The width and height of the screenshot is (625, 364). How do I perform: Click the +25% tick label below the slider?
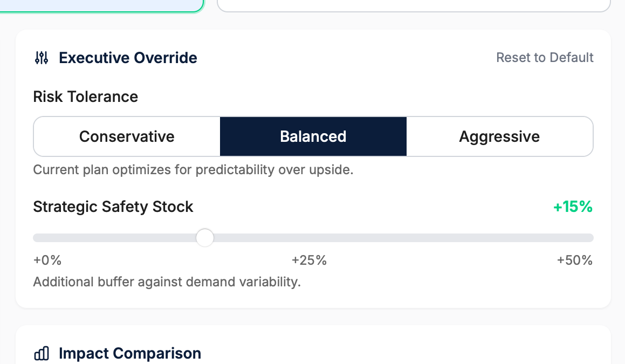point(308,260)
